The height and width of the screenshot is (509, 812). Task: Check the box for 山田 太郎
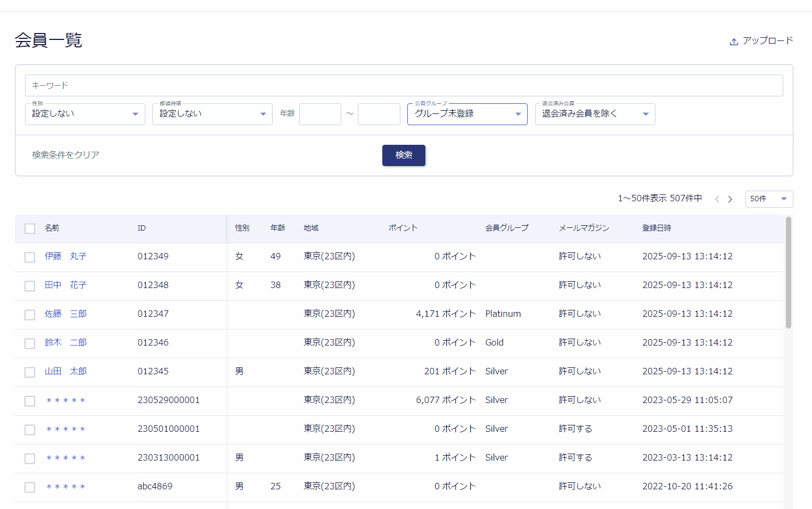[30, 372]
